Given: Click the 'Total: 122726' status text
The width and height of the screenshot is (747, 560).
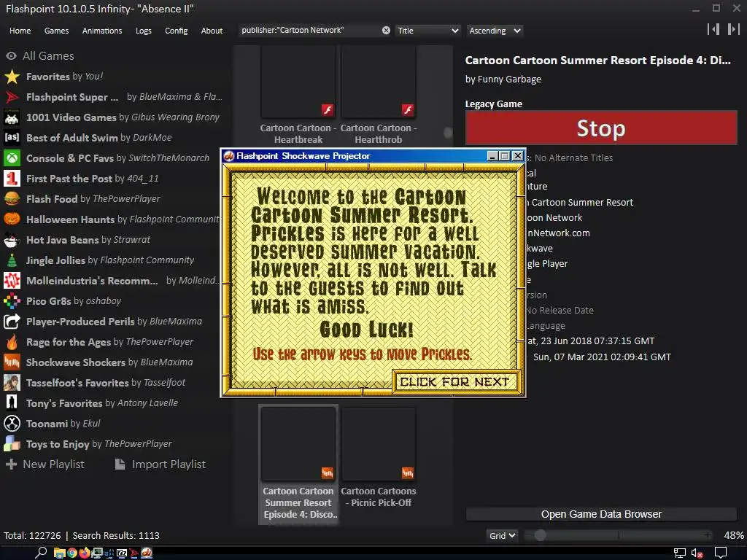Looking at the screenshot, I should pos(32,536).
